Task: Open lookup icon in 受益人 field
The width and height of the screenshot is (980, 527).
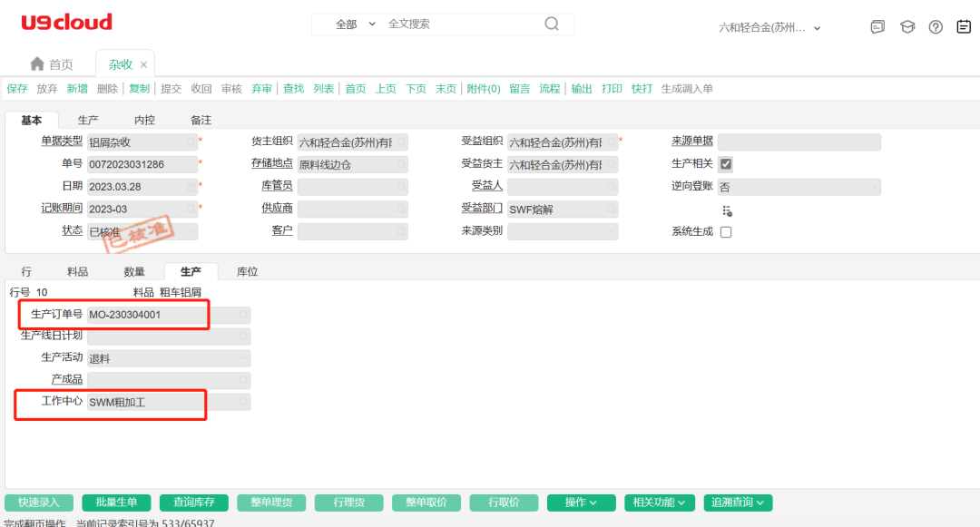Action: pyautogui.click(x=611, y=187)
